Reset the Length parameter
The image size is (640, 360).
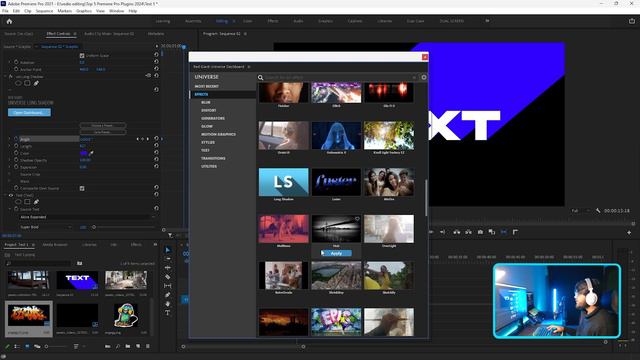[156, 146]
